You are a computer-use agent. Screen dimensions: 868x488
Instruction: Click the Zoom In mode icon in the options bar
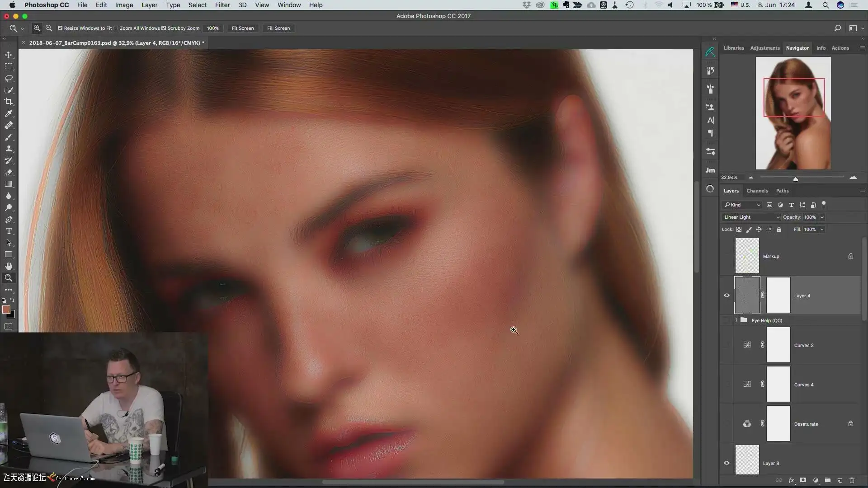pos(37,28)
